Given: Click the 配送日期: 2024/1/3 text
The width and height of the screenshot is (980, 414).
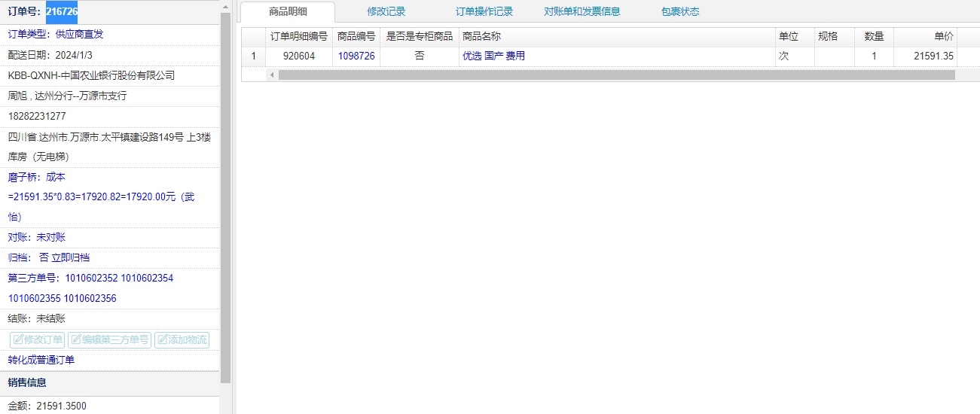Looking at the screenshot, I should 50,55.
